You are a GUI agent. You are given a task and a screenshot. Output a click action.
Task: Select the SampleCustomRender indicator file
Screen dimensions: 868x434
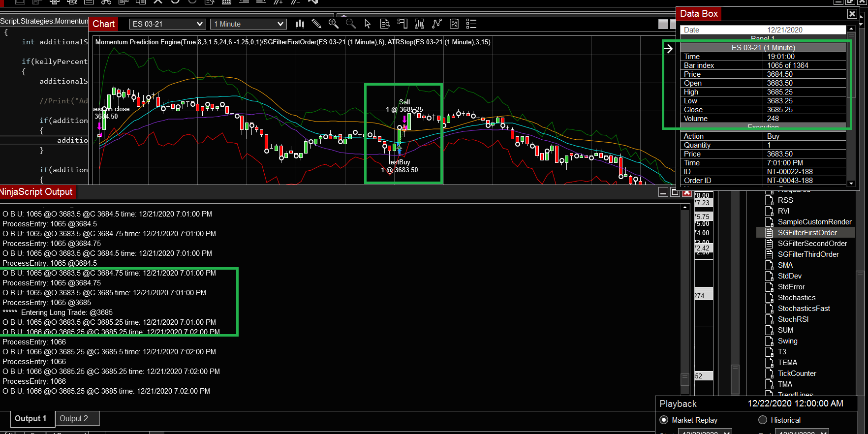(814, 222)
